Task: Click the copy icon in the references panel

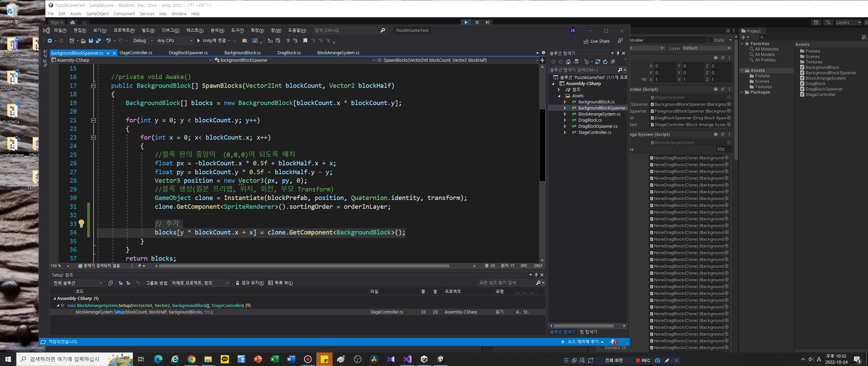Action: 110,283
